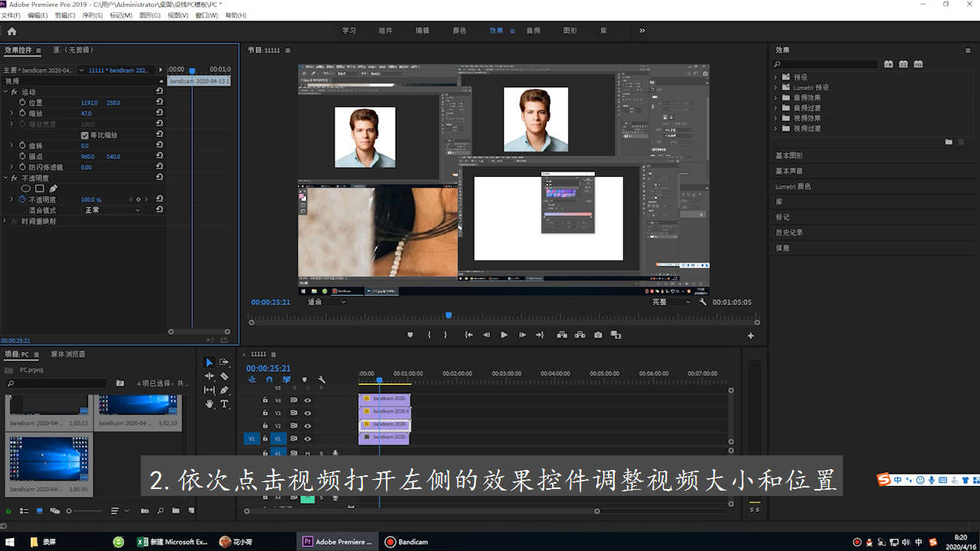980x551 pixels.
Task: Create ellipse mask under opacity effect
Action: [x=25, y=188]
